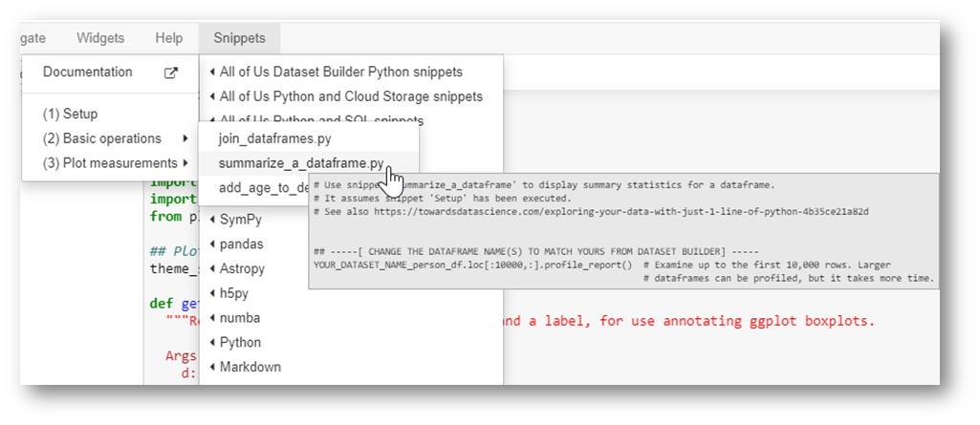The height and width of the screenshot is (425, 980).
Task: Expand the numba snippets submenu
Action: [351, 318]
